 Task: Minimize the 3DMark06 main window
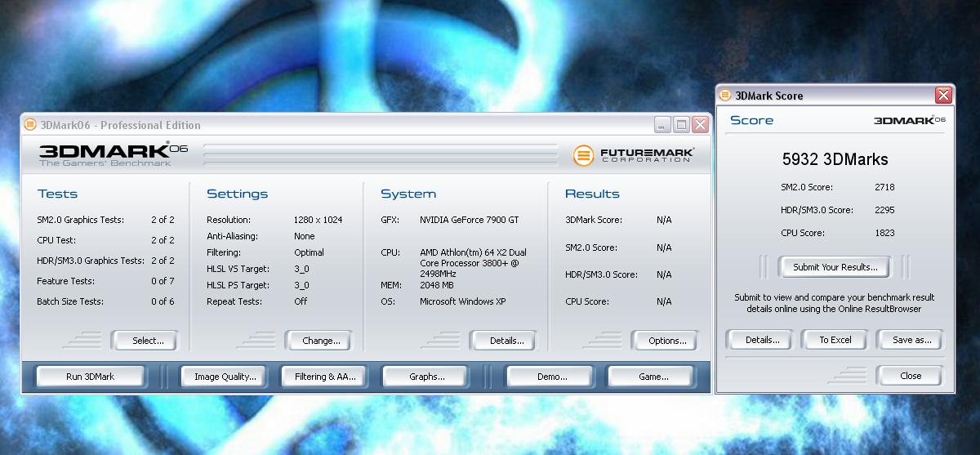coord(662,125)
